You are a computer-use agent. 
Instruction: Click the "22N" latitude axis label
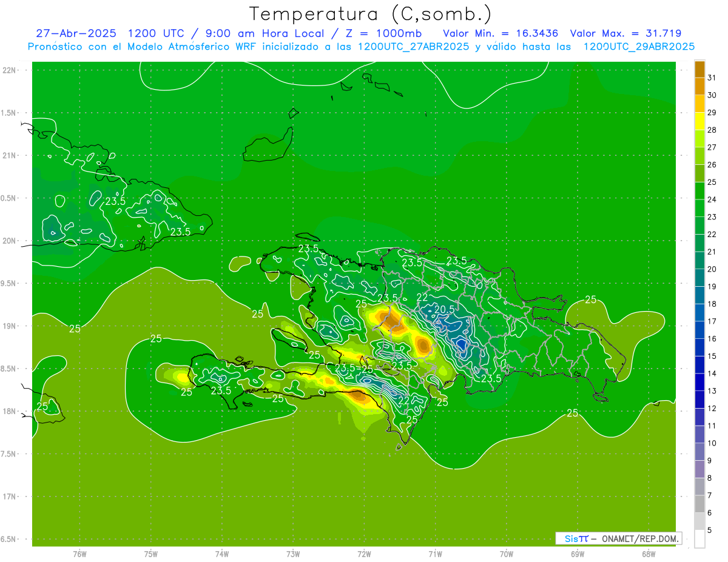click(x=10, y=70)
